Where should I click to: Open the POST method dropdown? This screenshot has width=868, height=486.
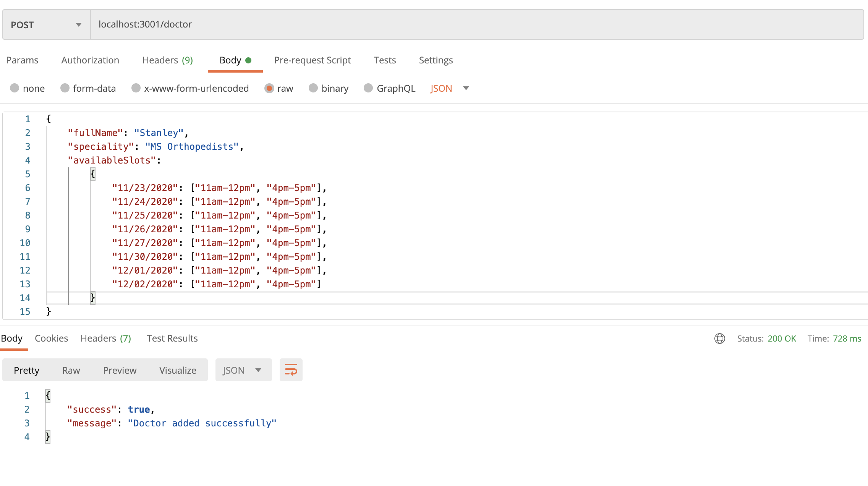[46, 25]
